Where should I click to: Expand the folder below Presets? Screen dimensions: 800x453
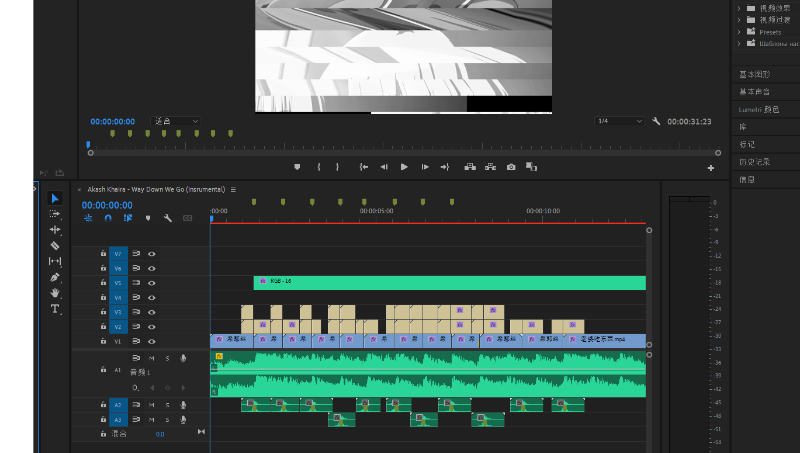pos(739,43)
